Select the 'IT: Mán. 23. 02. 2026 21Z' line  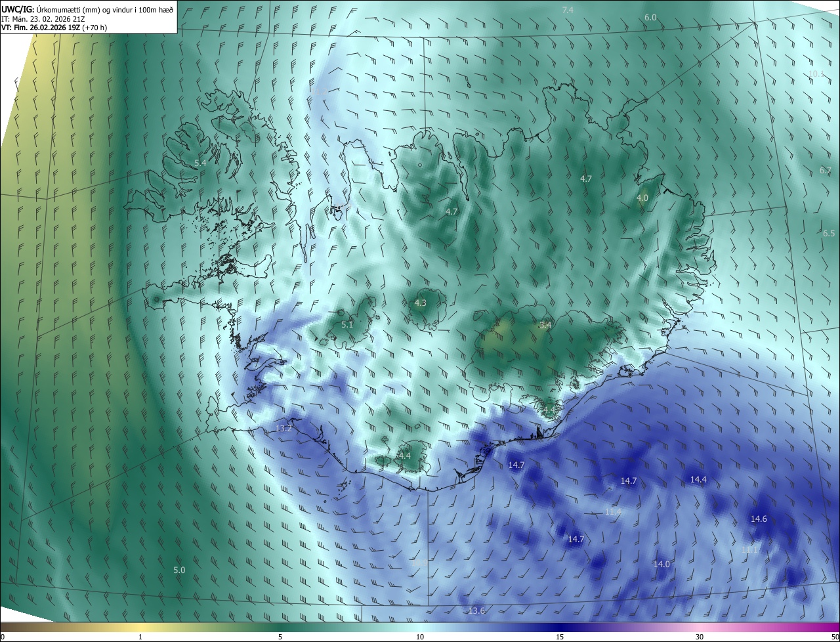(43, 19)
